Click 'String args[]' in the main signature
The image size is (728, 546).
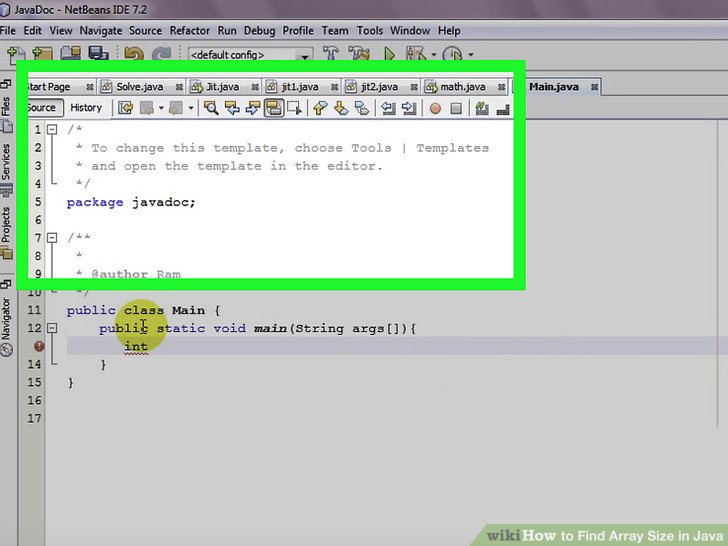[347, 328]
